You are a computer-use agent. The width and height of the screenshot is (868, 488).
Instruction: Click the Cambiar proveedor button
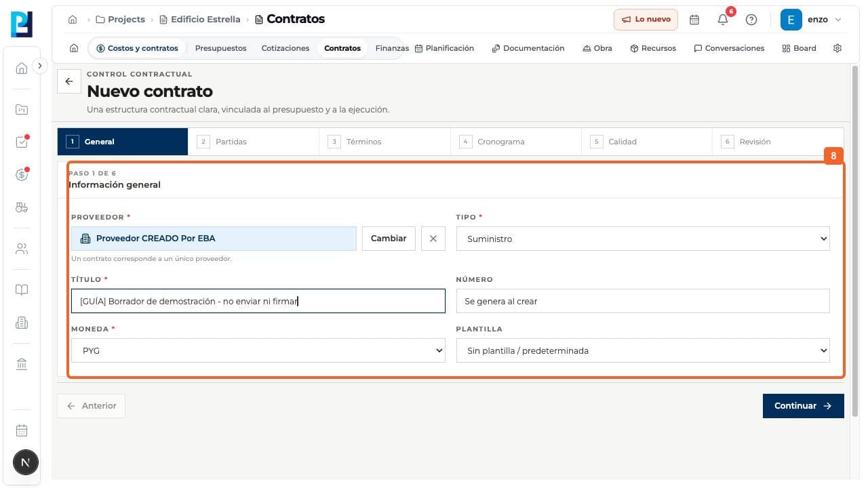pyautogui.click(x=389, y=239)
